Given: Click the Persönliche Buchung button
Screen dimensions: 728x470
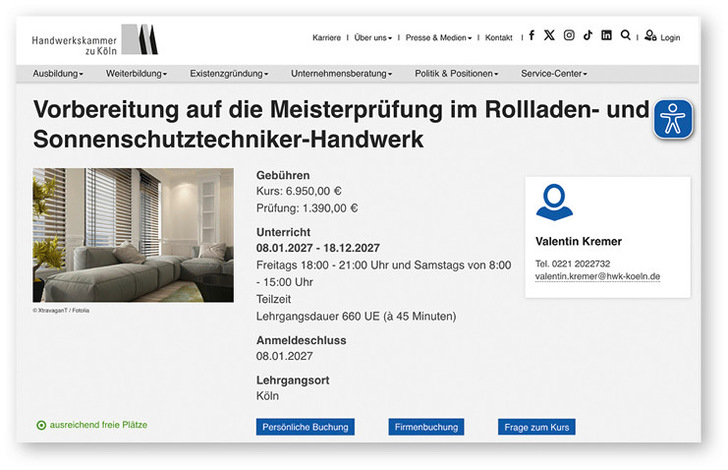Looking at the screenshot, I should 305,427.
